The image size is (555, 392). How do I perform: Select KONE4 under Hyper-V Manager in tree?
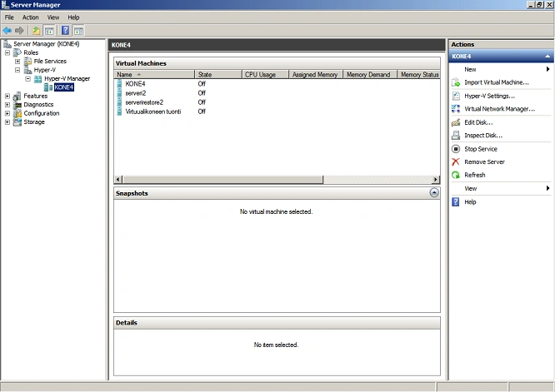point(64,87)
